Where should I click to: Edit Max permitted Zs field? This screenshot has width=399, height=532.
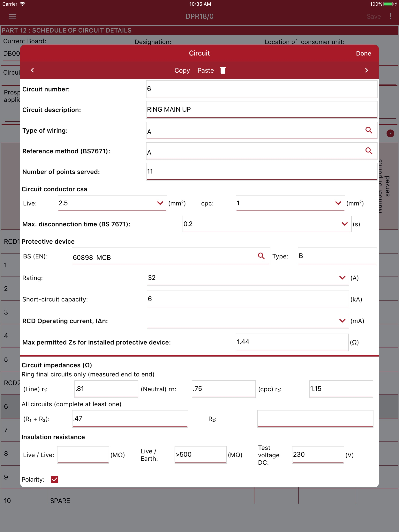(x=292, y=342)
